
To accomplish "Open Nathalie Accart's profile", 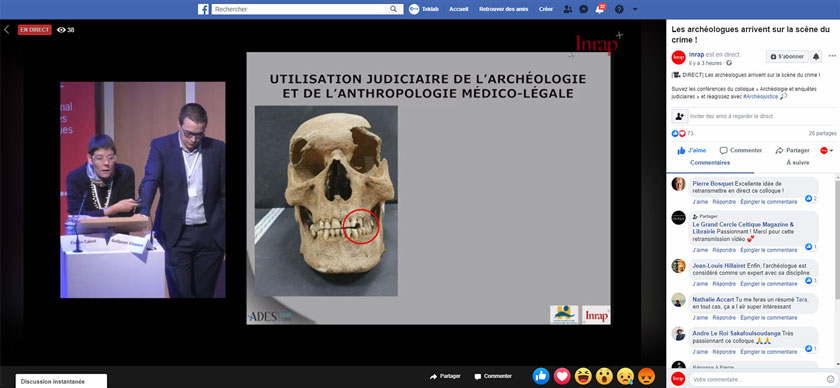I will [x=712, y=300].
